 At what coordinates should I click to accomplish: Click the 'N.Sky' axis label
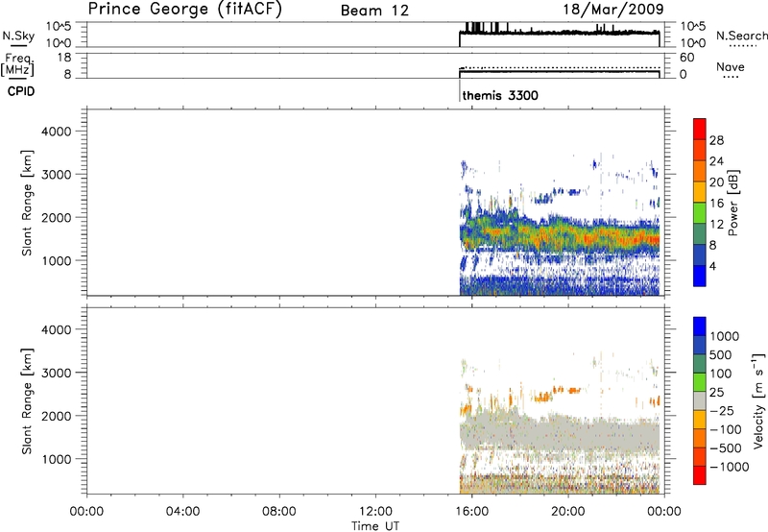pos(18,36)
